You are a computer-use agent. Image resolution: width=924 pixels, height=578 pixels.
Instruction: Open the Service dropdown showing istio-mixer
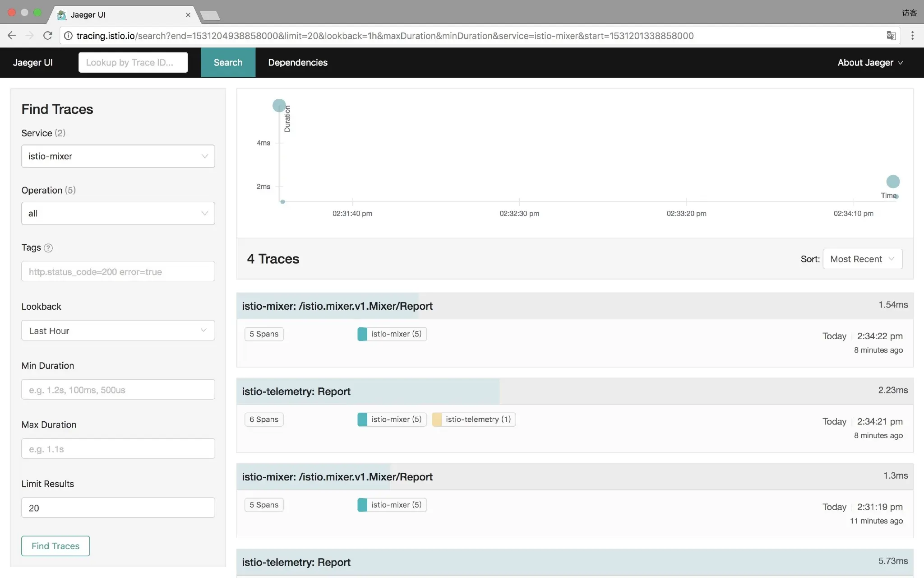(x=118, y=156)
